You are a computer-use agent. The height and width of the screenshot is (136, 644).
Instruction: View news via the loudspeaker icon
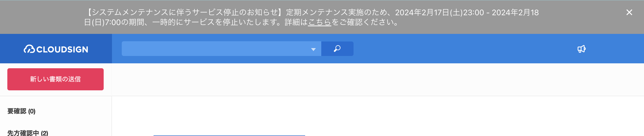coord(581,49)
